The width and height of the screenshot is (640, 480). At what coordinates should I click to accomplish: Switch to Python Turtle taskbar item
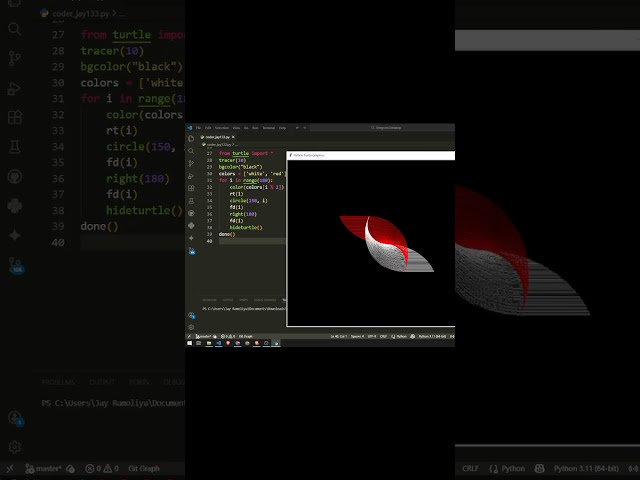click(276, 343)
